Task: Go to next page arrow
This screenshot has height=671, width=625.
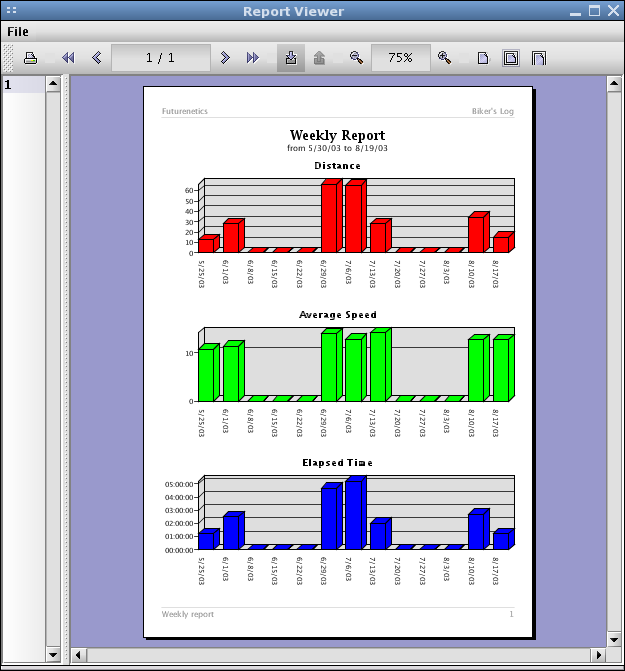Action: pyautogui.click(x=225, y=58)
